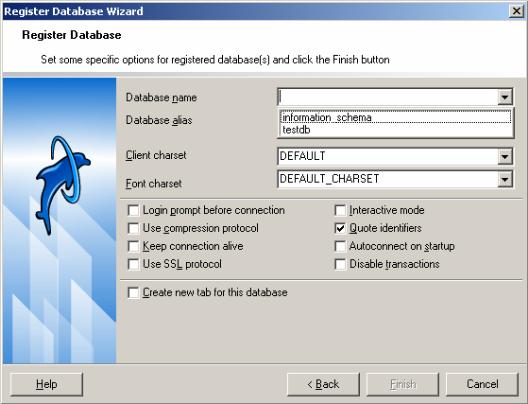The image size is (528, 404).
Task: Tick Create new tab for this database
Action: tap(133, 293)
